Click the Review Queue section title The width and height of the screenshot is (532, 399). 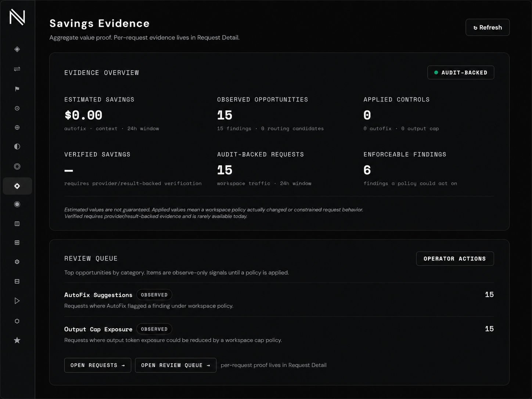[x=91, y=259]
